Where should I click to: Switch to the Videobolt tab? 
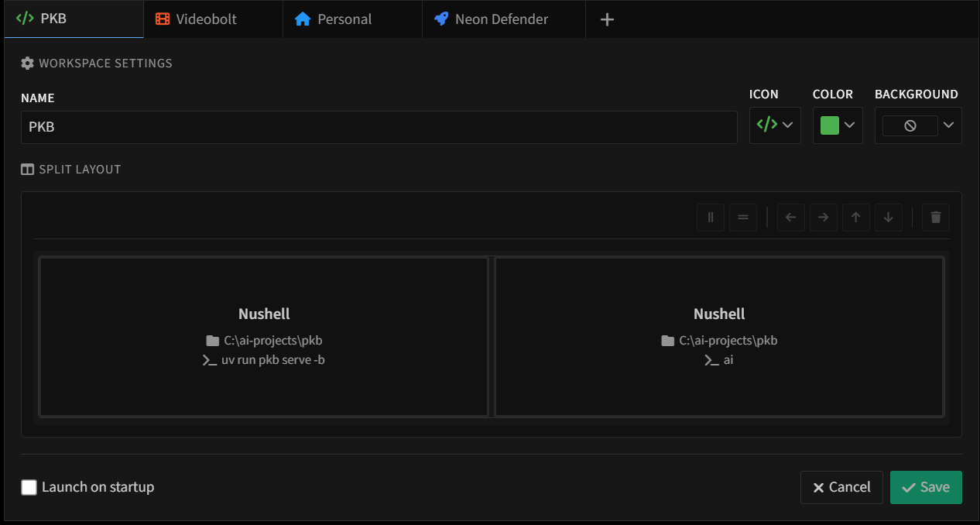(205, 19)
